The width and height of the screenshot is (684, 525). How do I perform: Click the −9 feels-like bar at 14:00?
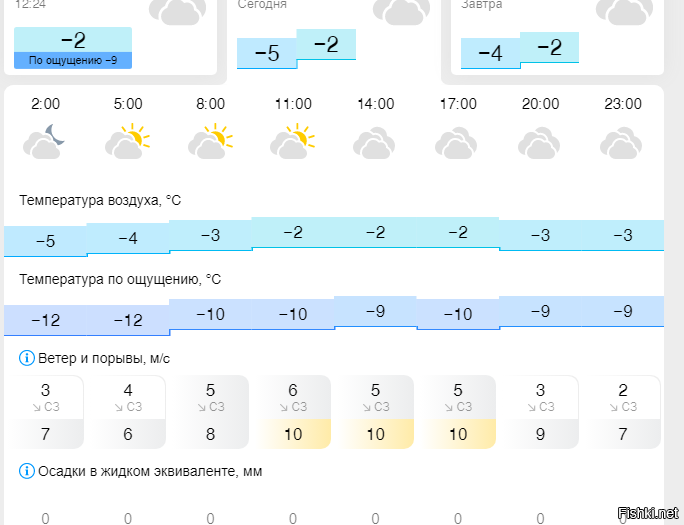pyautogui.click(x=376, y=311)
